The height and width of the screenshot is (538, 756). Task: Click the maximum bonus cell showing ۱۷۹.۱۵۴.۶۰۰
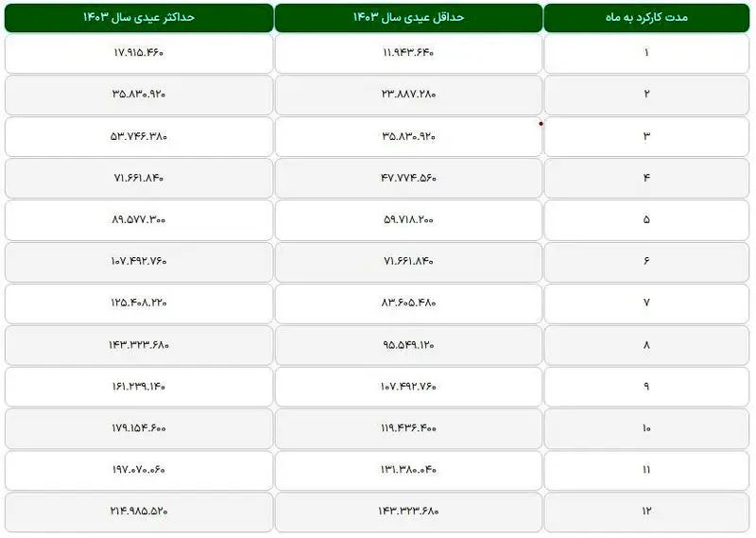click(x=138, y=427)
